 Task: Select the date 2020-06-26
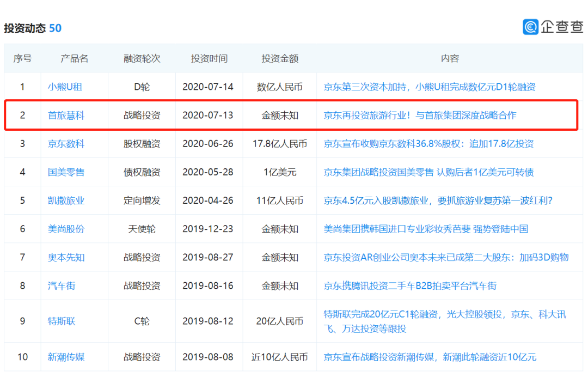[208, 144]
